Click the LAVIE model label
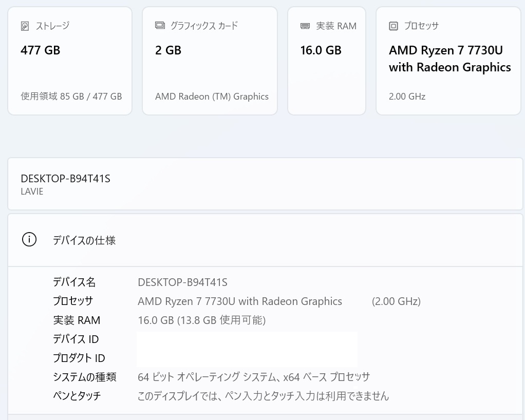 (x=32, y=192)
